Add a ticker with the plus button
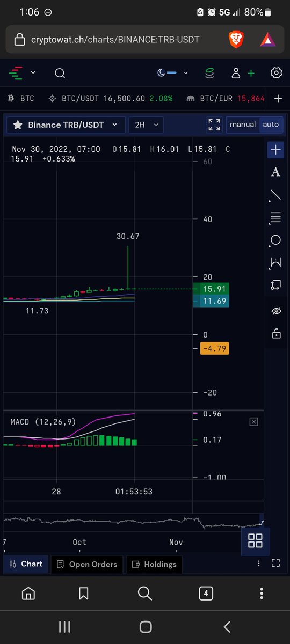The width and height of the screenshot is (290, 644). click(x=278, y=98)
